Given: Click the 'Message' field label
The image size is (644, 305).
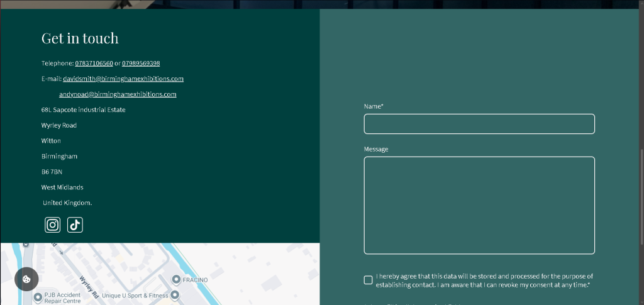Looking at the screenshot, I should point(376,149).
